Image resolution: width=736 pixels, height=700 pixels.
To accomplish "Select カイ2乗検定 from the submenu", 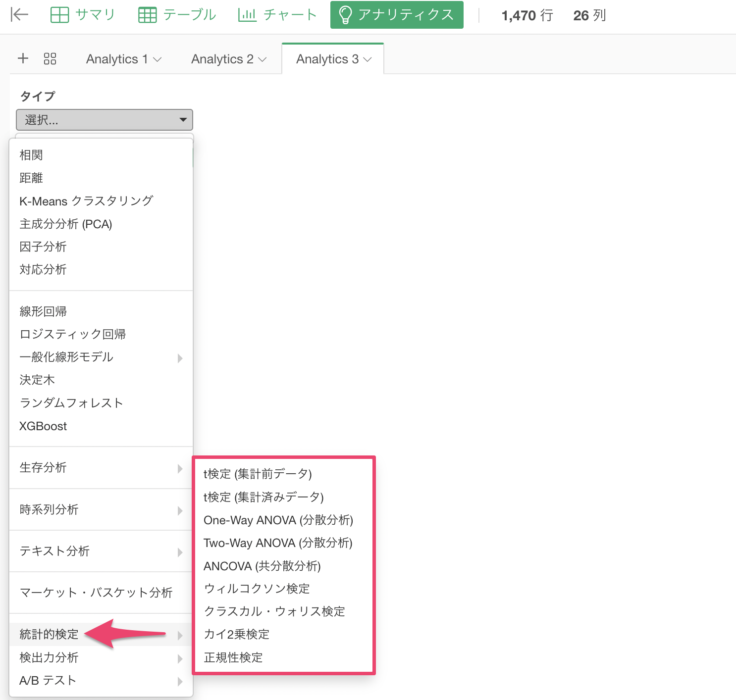I will [237, 634].
